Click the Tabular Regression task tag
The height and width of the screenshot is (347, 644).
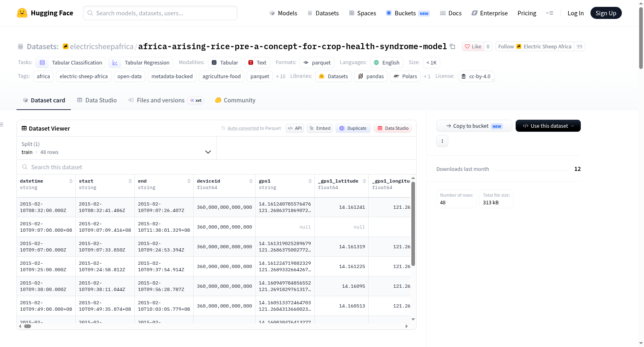[141, 62]
